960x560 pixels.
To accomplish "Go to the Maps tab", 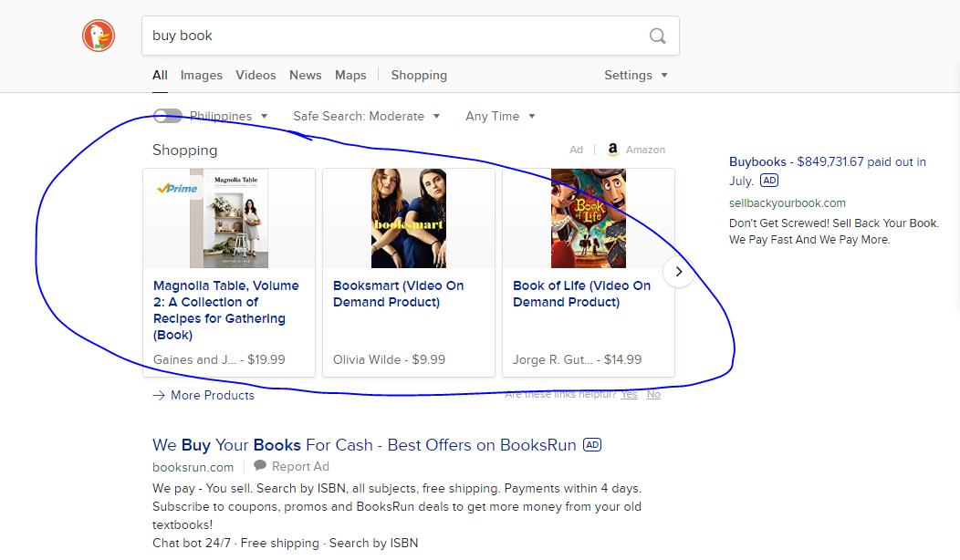I will (x=350, y=76).
